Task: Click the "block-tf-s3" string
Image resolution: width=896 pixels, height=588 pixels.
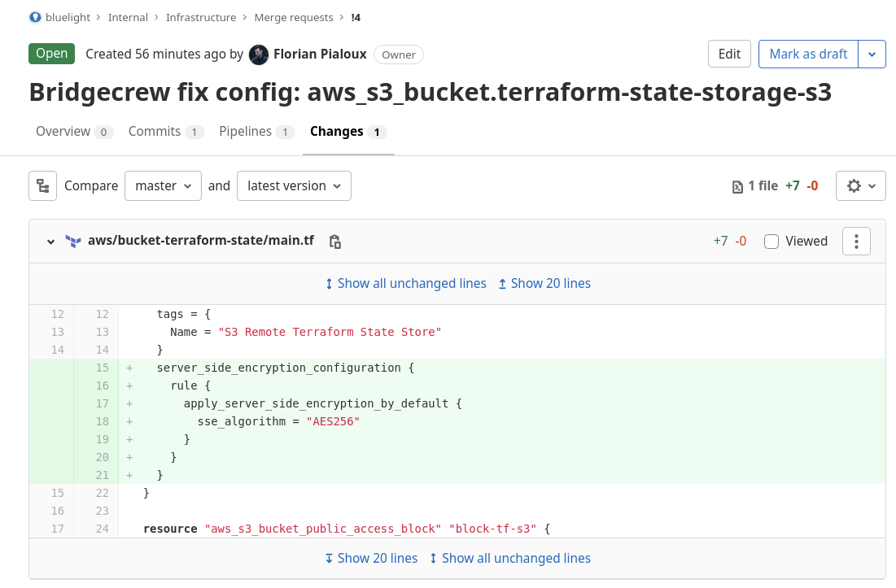Action: click(492, 529)
